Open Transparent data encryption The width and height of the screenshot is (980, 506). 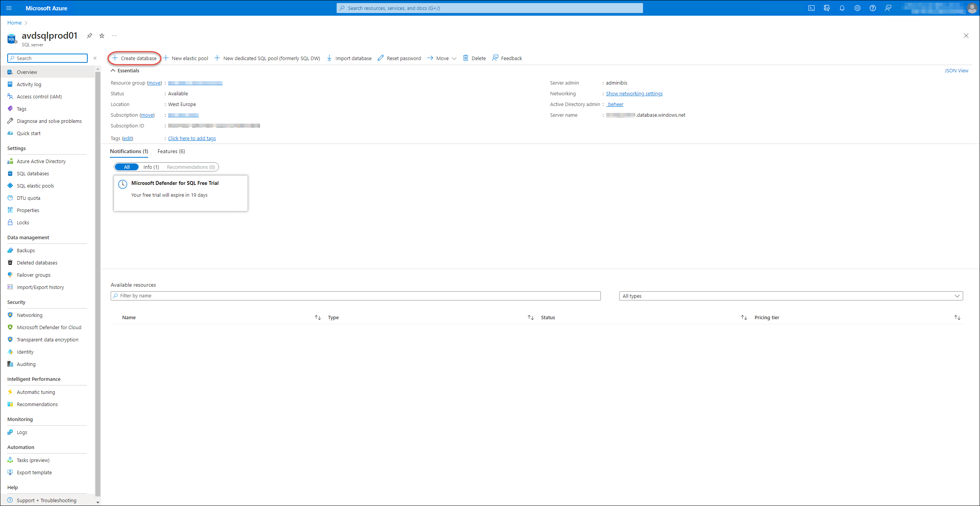click(x=47, y=340)
